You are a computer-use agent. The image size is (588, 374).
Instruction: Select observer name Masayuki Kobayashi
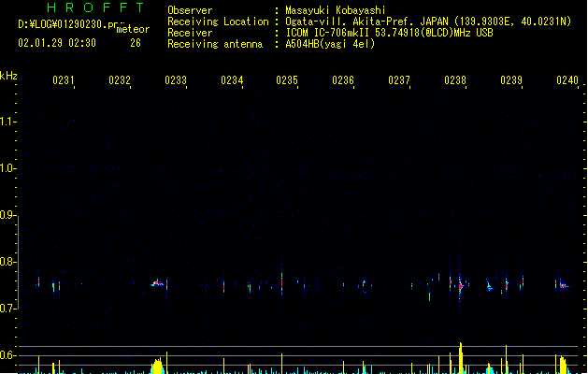(336, 10)
